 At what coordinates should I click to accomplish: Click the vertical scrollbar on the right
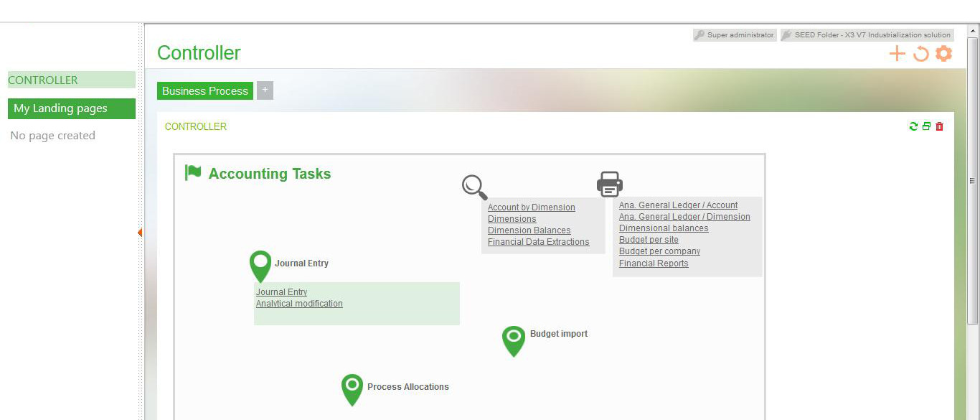[x=973, y=180]
